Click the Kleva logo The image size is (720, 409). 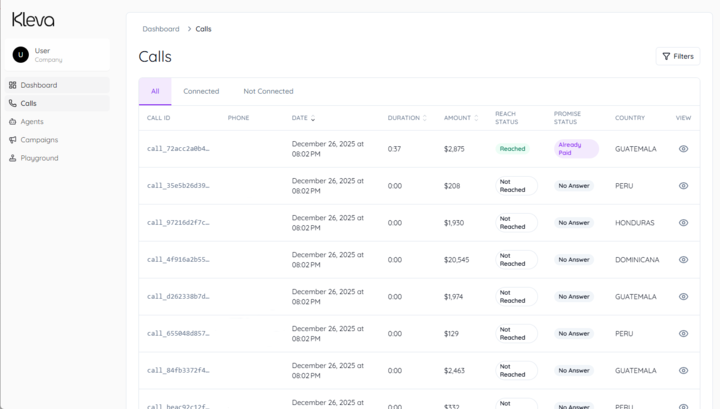click(33, 19)
